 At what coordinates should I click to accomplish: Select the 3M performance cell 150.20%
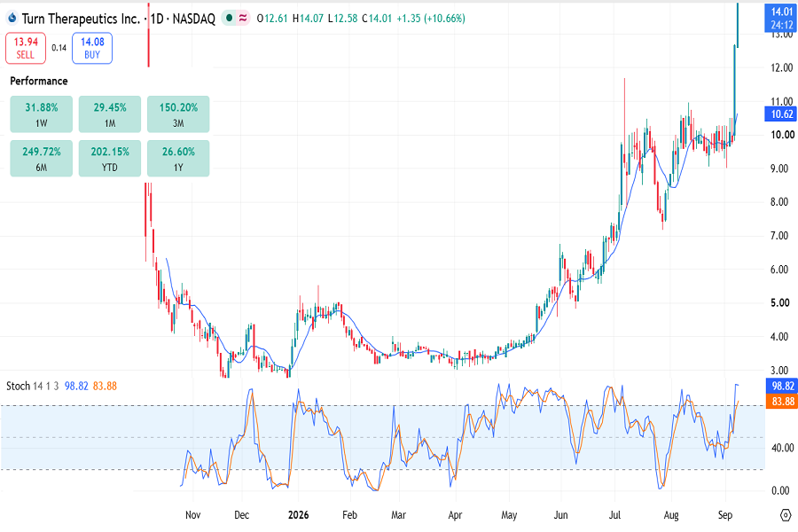click(x=178, y=114)
